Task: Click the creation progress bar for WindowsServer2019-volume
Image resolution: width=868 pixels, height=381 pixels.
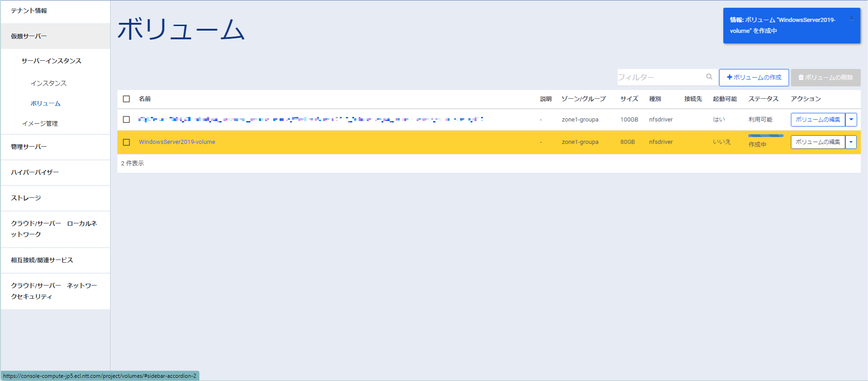Action: (766, 136)
